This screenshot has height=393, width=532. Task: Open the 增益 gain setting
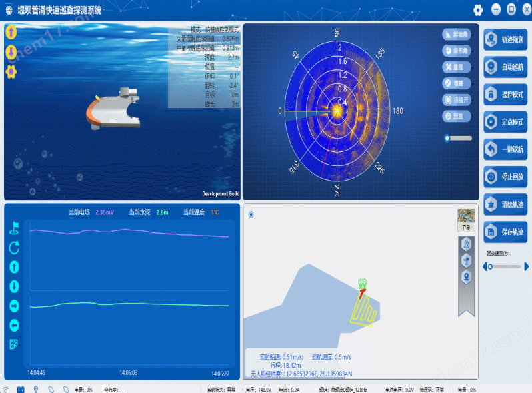pyautogui.click(x=457, y=83)
